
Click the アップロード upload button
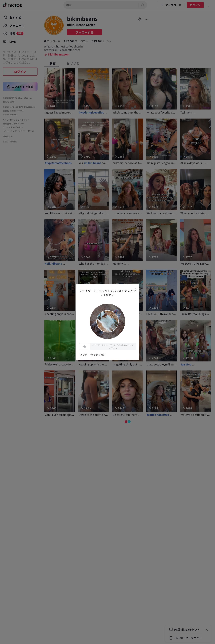(x=171, y=5)
